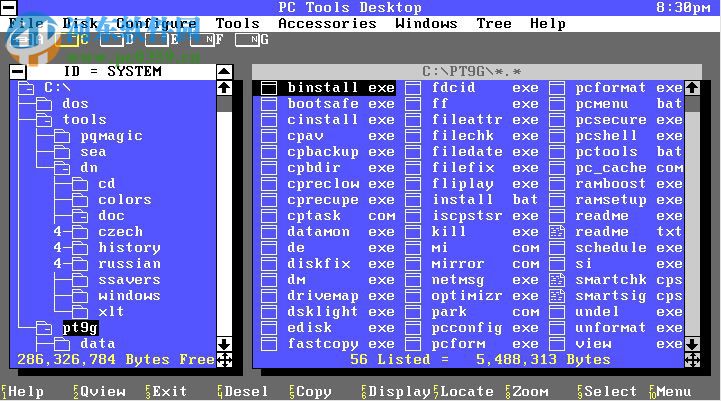Open the tree window control menu box

click(x=18, y=72)
